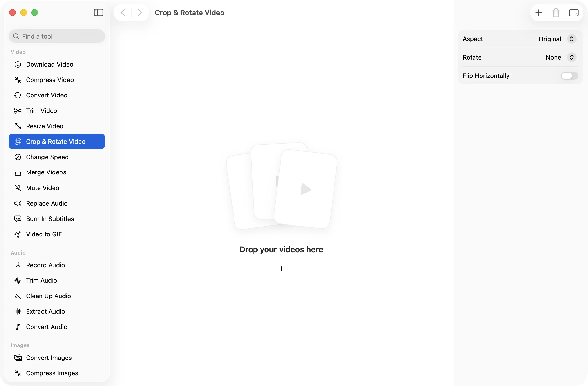Click the Merge Videos film icon
This screenshot has width=588, height=386.
tap(18, 172)
